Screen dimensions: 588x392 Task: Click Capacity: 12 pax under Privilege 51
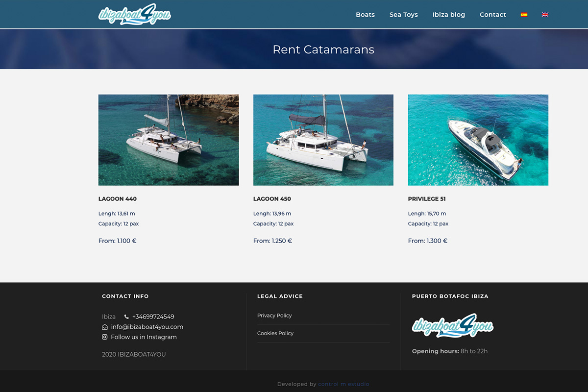click(x=428, y=224)
